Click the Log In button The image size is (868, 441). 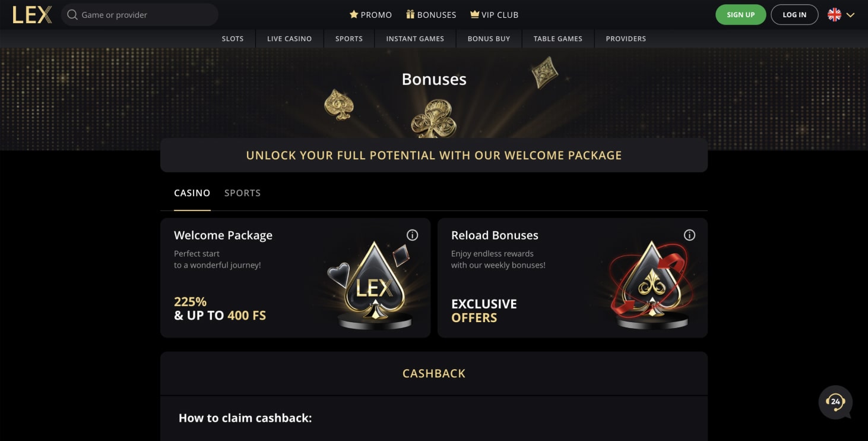tap(794, 15)
